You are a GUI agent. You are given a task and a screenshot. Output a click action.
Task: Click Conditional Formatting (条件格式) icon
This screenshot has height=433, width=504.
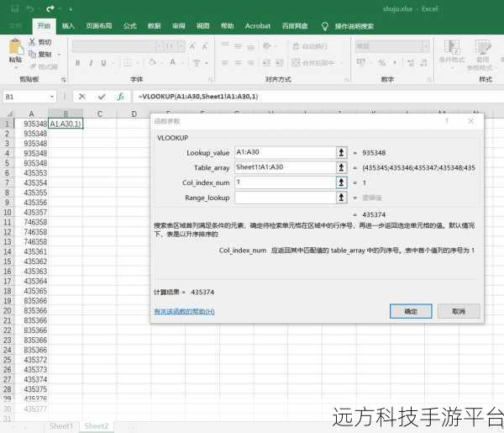[x=452, y=48]
